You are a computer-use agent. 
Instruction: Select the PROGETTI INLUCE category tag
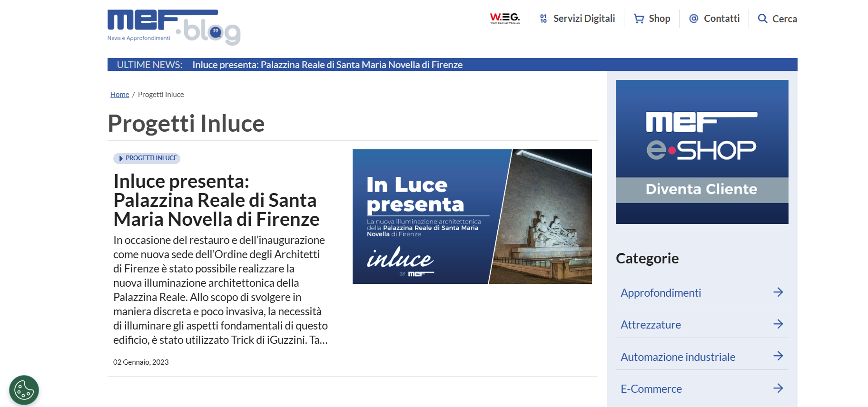click(147, 158)
